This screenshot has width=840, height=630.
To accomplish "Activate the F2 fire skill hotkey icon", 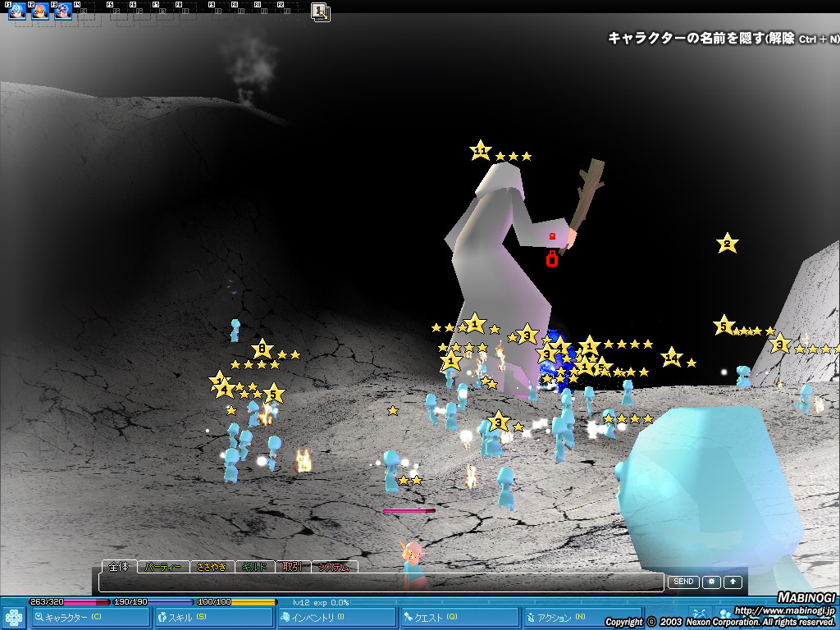I will [x=39, y=11].
